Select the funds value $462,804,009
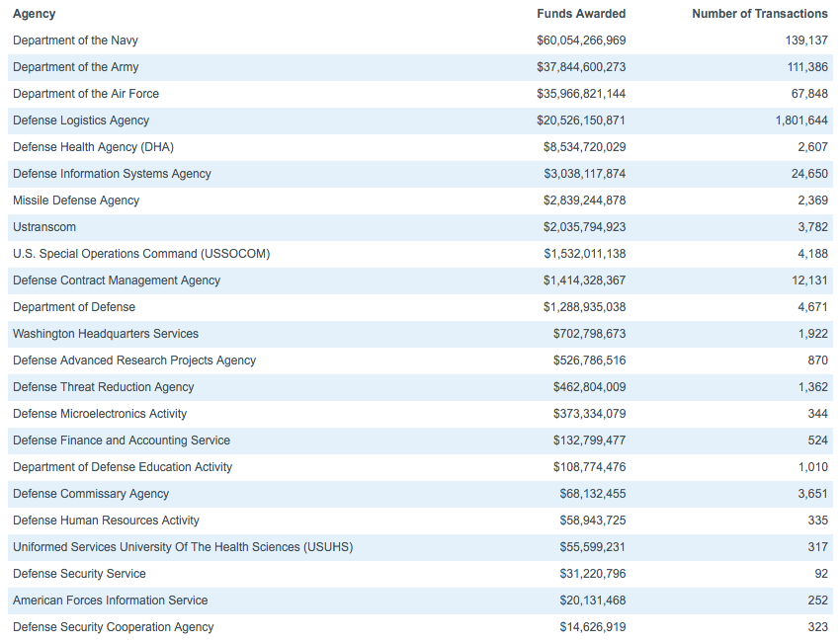The image size is (840, 641). 589,387
